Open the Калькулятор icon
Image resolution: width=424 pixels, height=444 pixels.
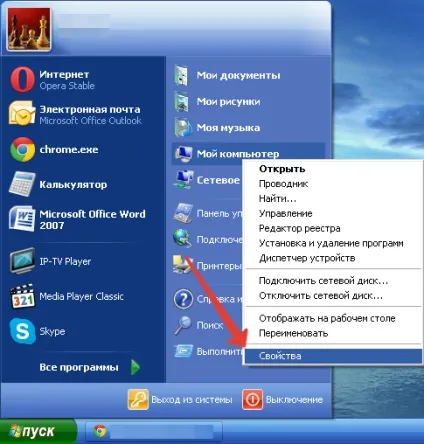tap(22, 184)
